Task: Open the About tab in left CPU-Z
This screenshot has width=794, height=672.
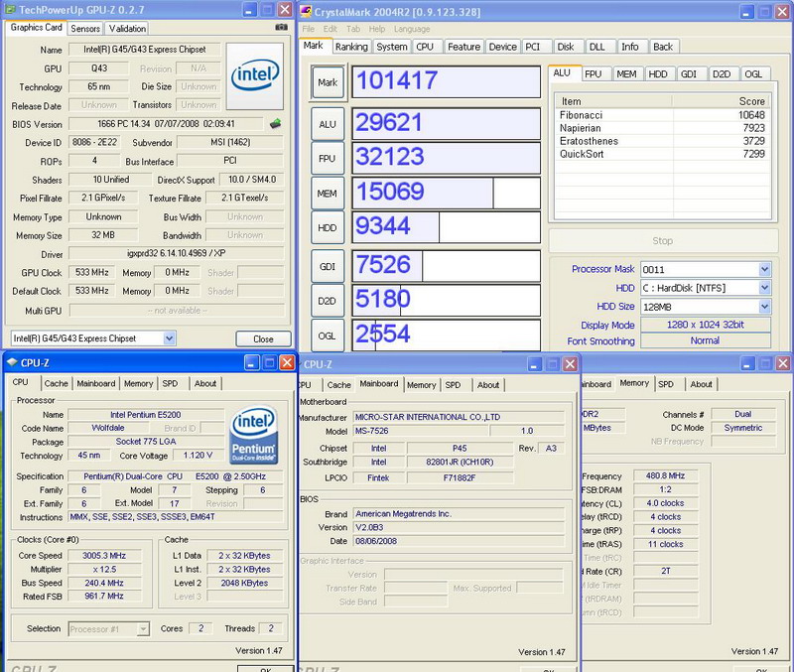Action: pyautogui.click(x=205, y=383)
